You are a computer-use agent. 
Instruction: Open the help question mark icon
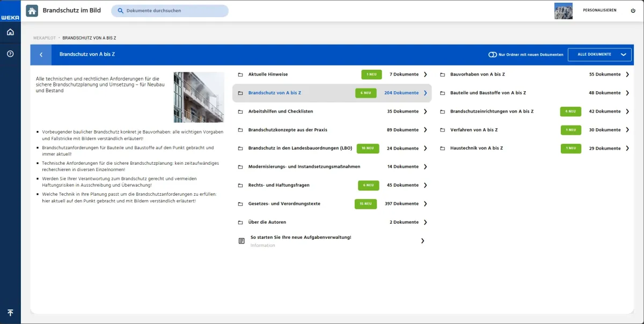[10, 54]
